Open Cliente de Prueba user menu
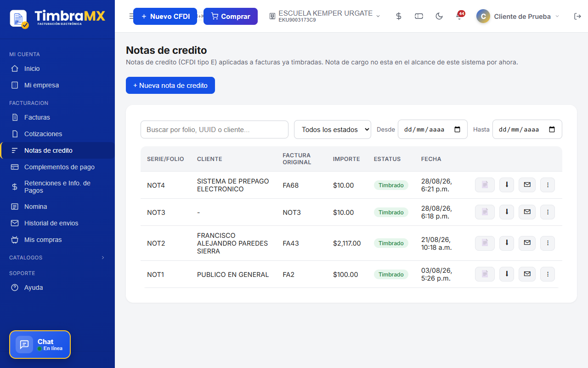588x368 pixels. pyautogui.click(x=518, y=16)
